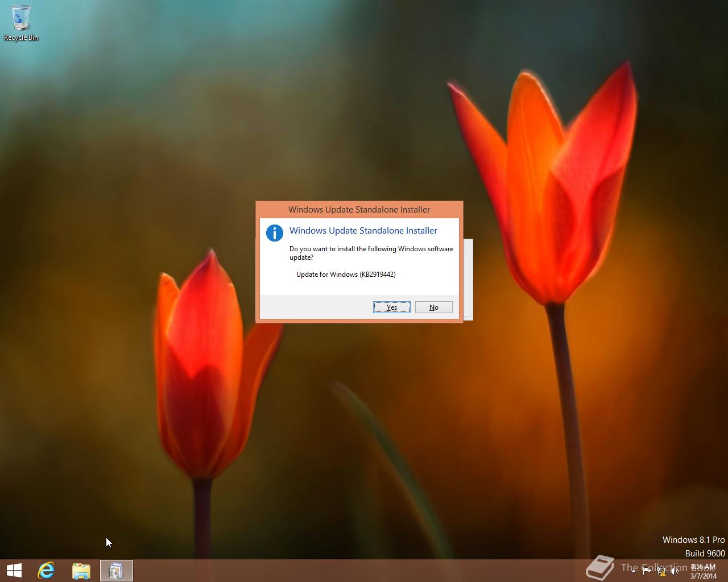Viewport: 728px width, 582px height.
Task: Click the Windows Update Standalone Installer title bar
Action: (x=359, y=209)
